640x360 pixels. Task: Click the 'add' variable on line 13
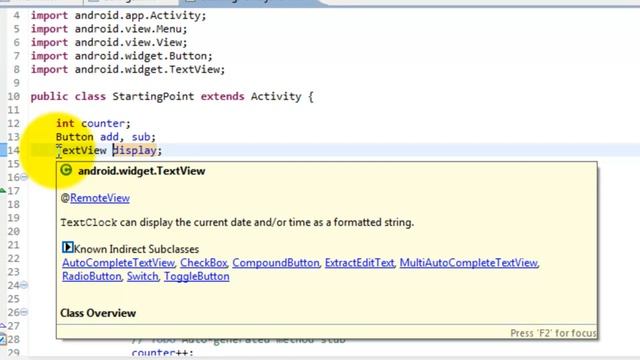pos(109,137)
